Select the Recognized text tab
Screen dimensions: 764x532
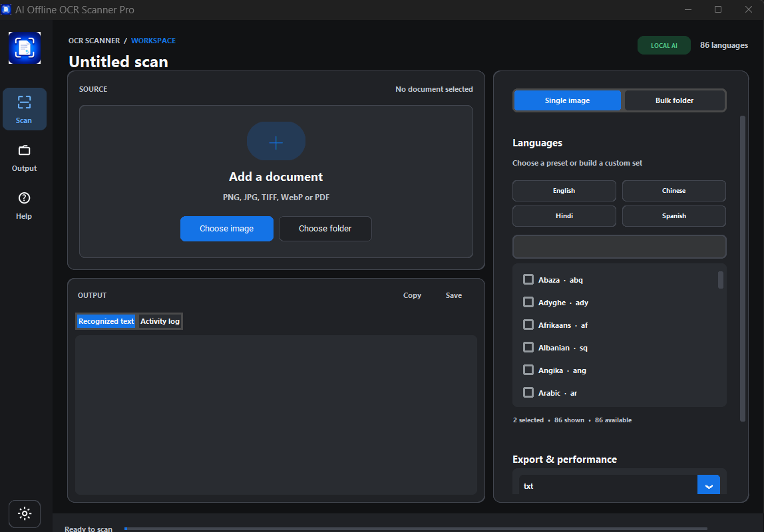(106, 321)
